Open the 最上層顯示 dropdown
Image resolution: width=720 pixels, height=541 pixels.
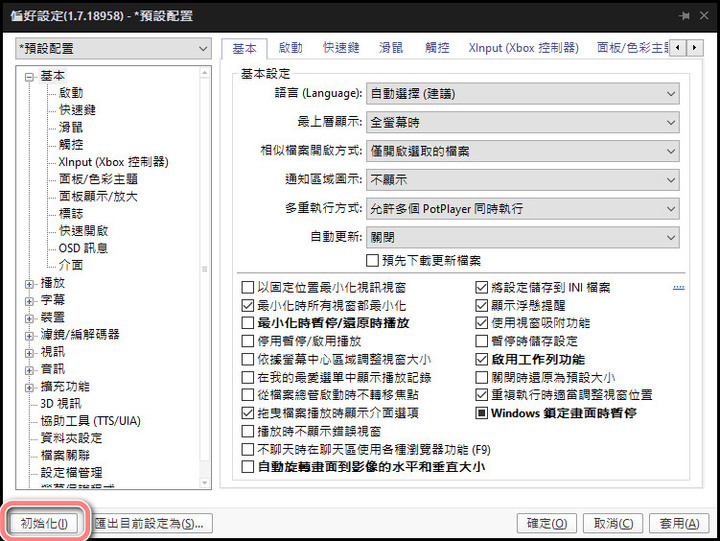523,123
